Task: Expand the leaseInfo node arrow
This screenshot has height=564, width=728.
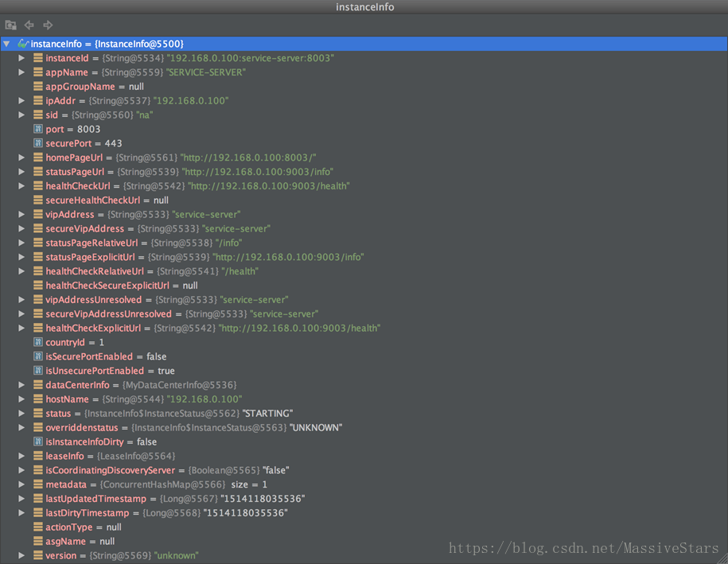Action: (x=21, y=456)
